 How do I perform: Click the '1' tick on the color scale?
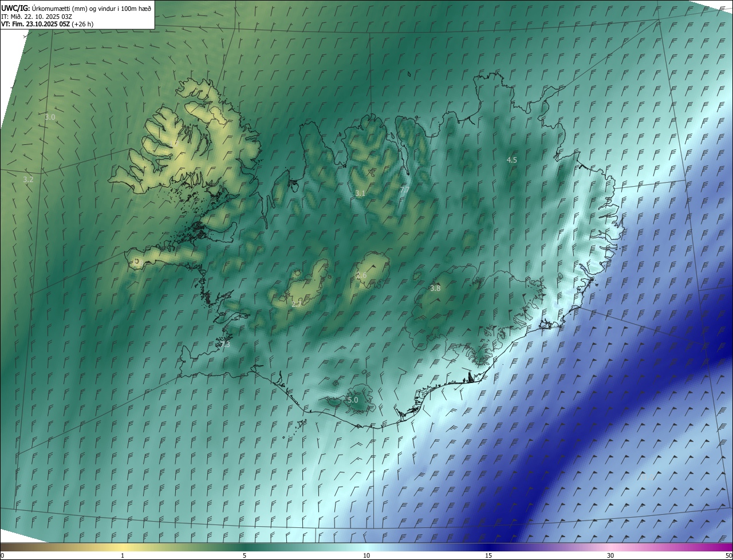(x=123, y=555)
